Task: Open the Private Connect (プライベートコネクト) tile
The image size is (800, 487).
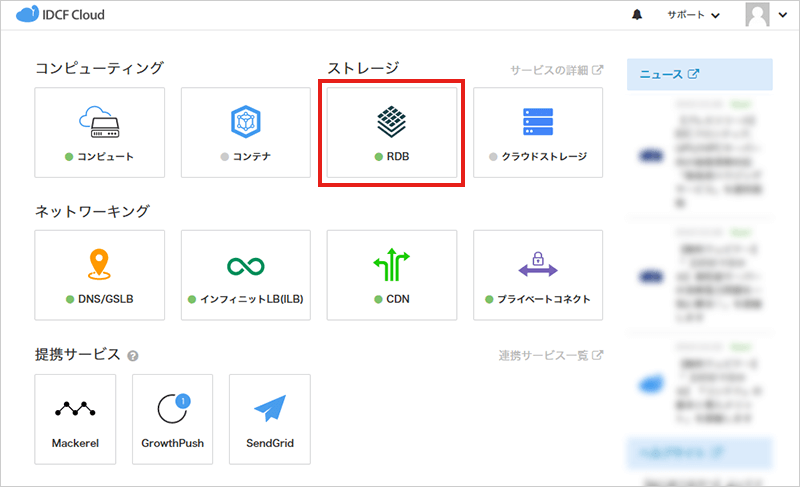Action: pyautogui.click(x=538, y=275)
